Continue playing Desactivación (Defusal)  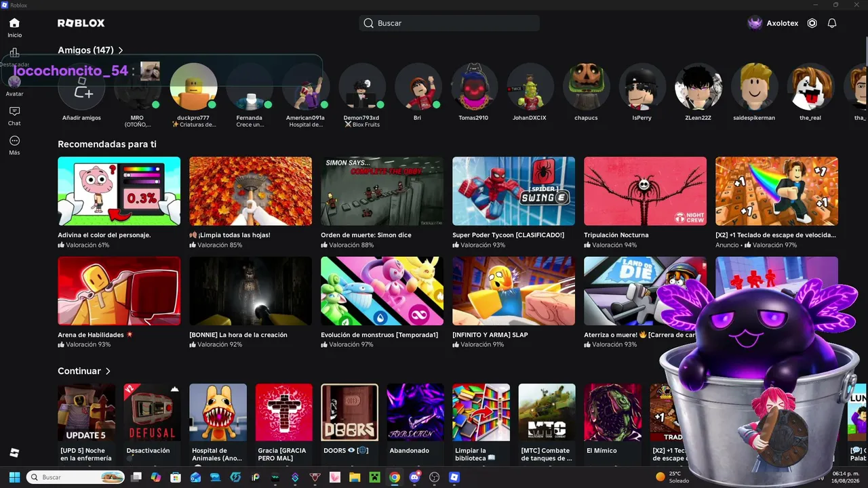(152, 412)
